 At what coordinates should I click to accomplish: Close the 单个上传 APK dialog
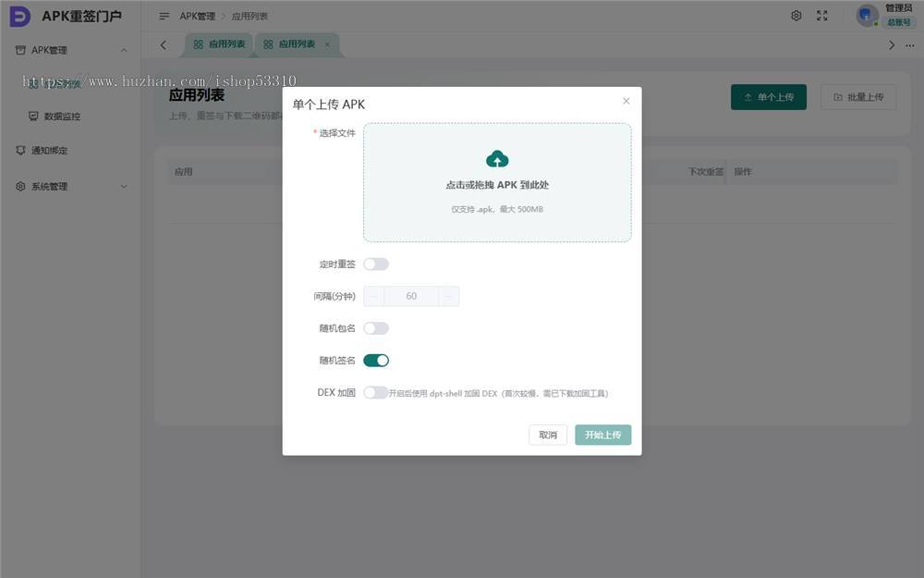click(626, 101)
